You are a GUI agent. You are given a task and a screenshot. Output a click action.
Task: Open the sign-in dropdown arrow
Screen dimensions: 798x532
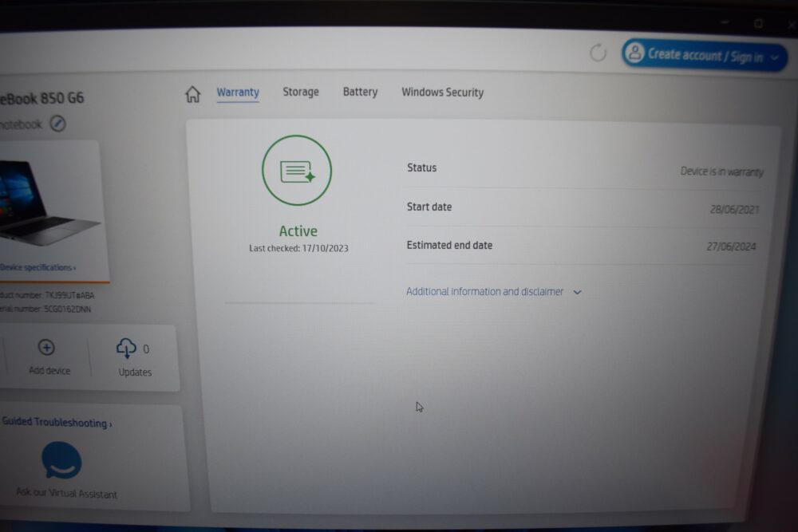point(775,57)
